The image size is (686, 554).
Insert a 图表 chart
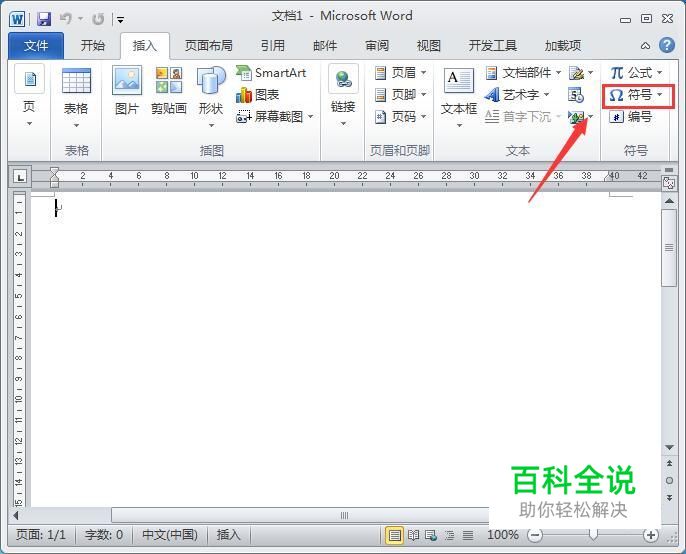pos(257,95)
